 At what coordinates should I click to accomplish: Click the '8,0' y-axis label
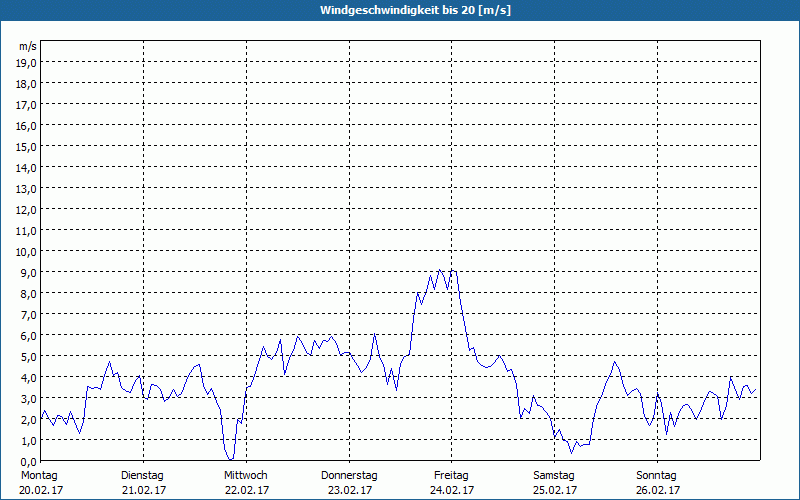pyautogui.click(x=29, y=294)
